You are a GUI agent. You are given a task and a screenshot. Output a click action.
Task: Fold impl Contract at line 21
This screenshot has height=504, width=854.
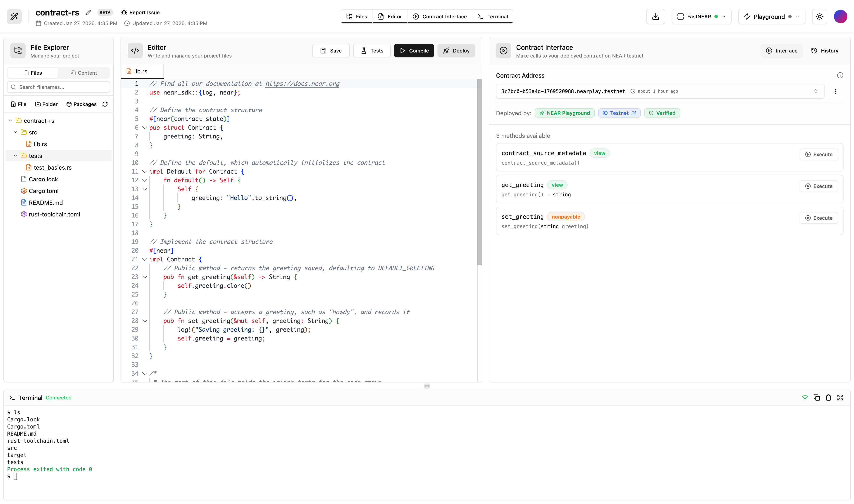(x=145, y=260)
